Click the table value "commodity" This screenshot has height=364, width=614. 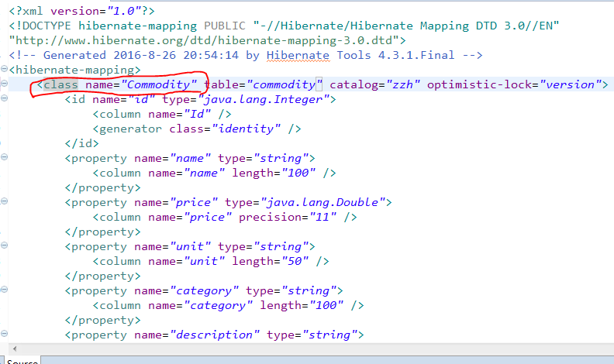click(284, 85)
